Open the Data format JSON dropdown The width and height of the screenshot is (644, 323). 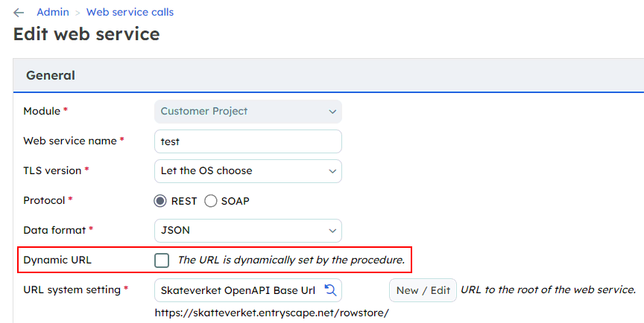[248, 231]
